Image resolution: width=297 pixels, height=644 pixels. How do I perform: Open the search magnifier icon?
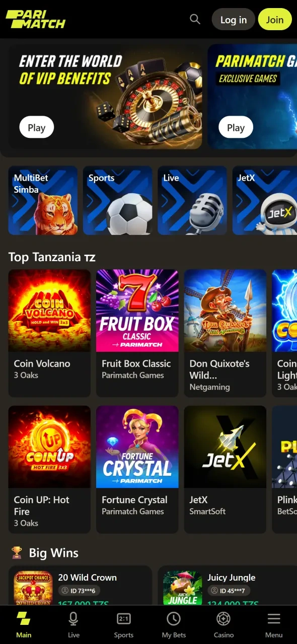click(195, 20)
